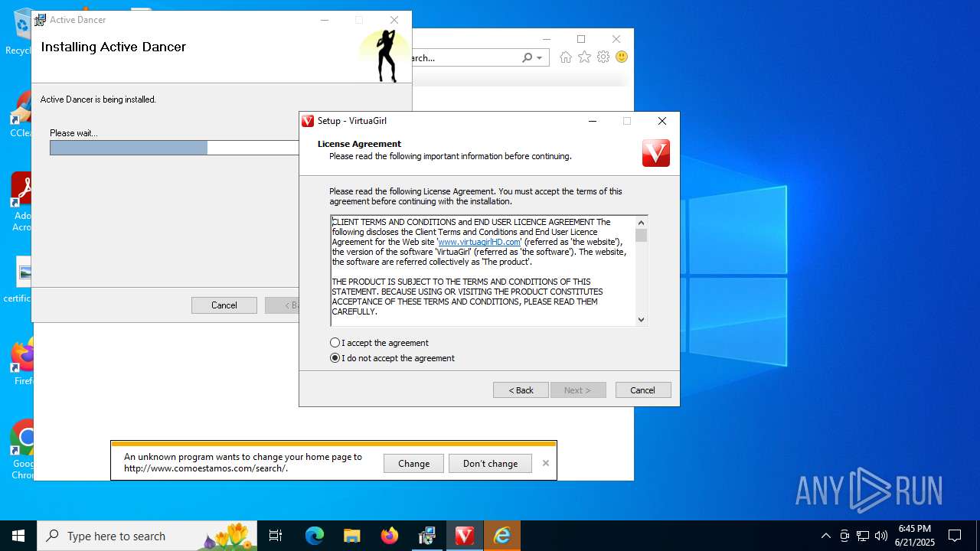Click the browser smiley feedback icon
Image resolution: width=980 pixels, height=551 pixels.
pyautogui.click(x=622, y=57)
